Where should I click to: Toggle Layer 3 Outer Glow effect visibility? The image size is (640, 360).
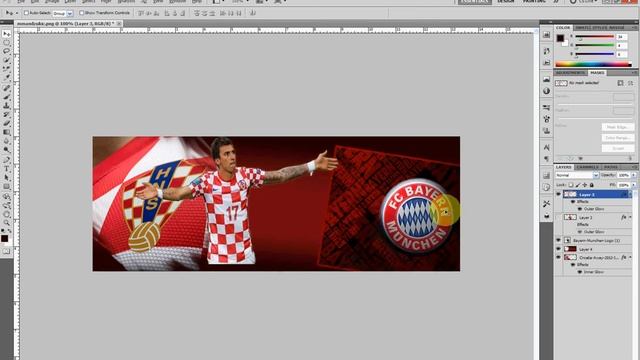(x=580, y=209)
